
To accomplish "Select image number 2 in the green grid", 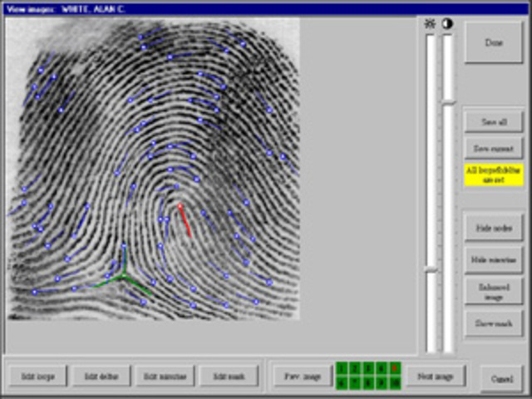I will tap(355, 368).
